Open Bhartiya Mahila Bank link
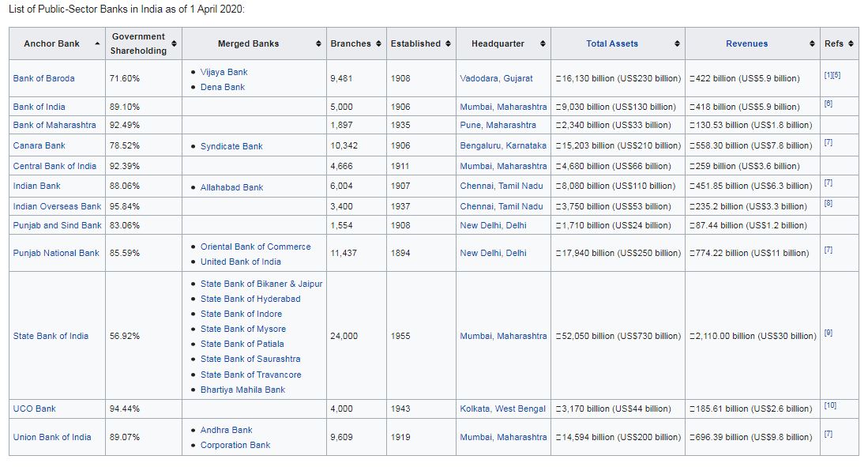Screen dimensions: 868x467 pyautogui.click(x=242, y=390)
